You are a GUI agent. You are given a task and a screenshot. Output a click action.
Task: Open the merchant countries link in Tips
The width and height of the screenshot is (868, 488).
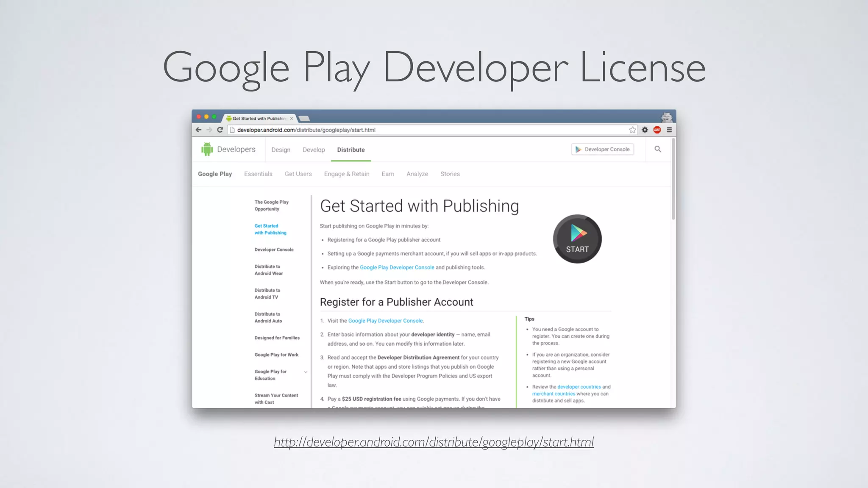pyautogui.click(x=554, y=394)
